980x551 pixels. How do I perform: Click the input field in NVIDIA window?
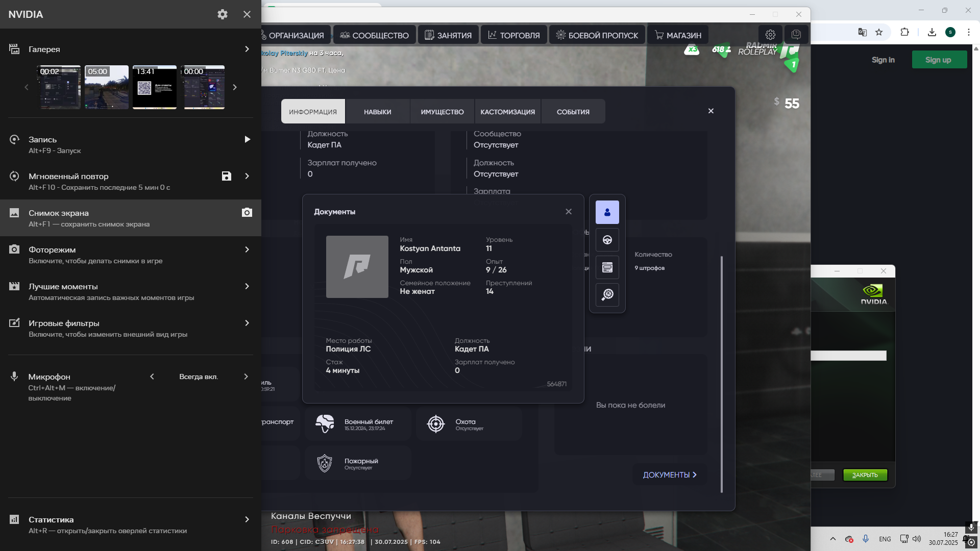click(848, 356)
